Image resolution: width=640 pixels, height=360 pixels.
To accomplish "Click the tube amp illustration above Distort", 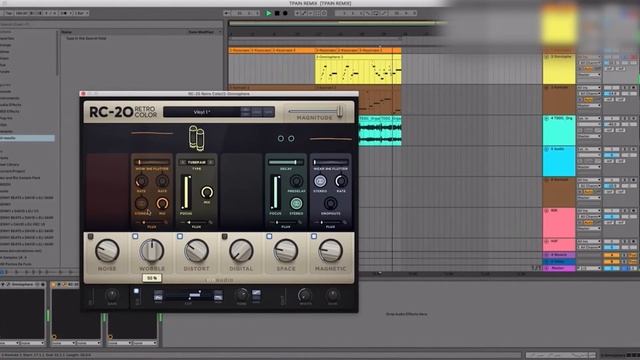I will [196, 138].
